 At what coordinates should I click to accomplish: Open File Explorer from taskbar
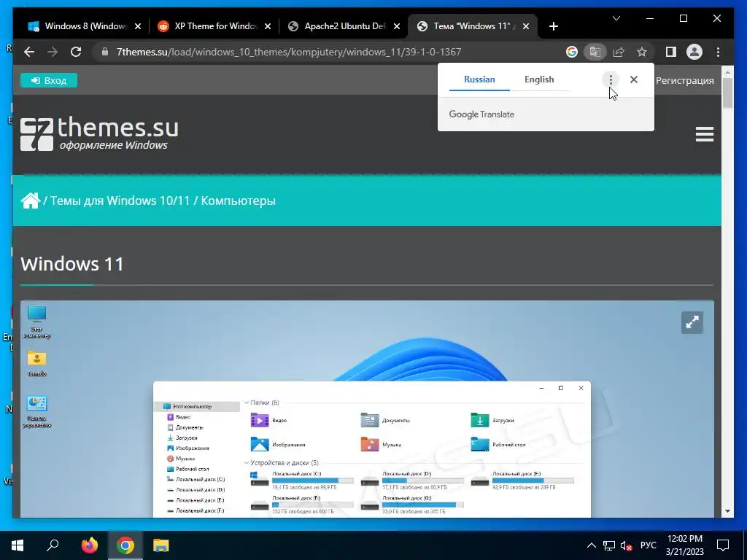coord(161,545)
